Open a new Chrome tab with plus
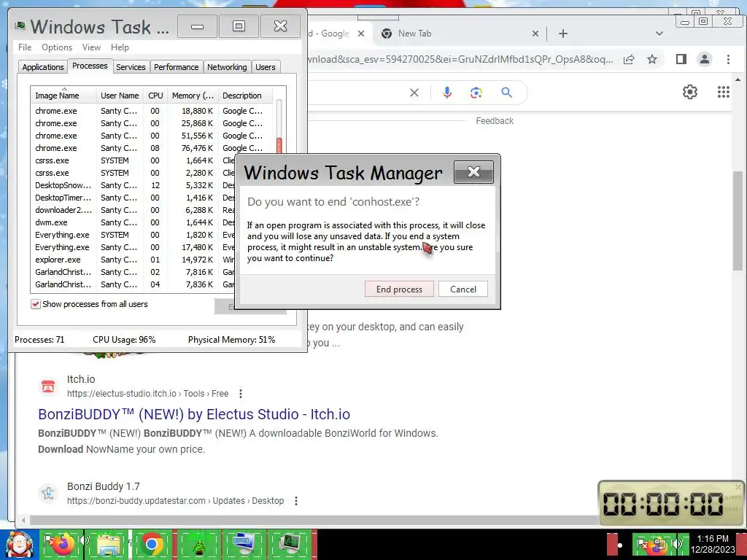 coord(563,34)
